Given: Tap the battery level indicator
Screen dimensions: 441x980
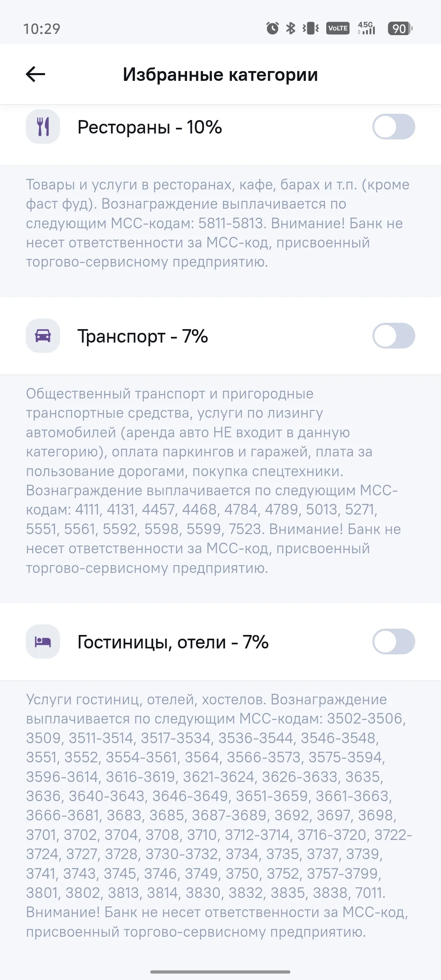Looking at the screenshot, I should [400, 28].
